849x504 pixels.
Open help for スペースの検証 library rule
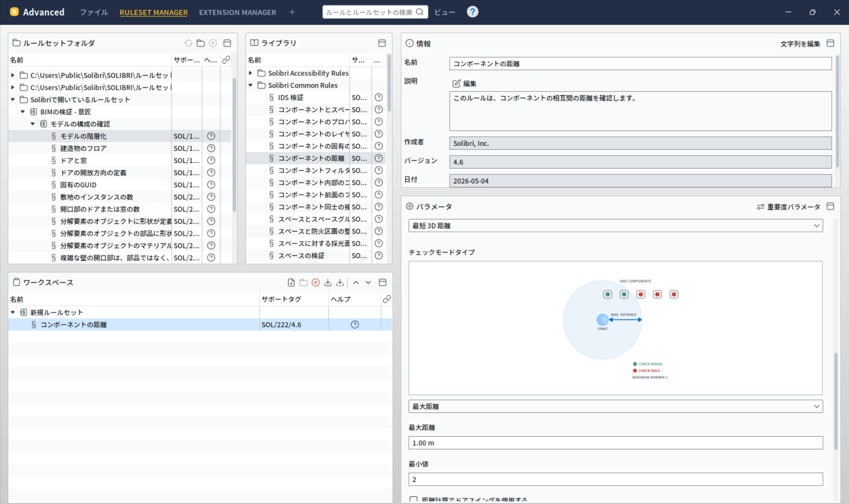379,255
